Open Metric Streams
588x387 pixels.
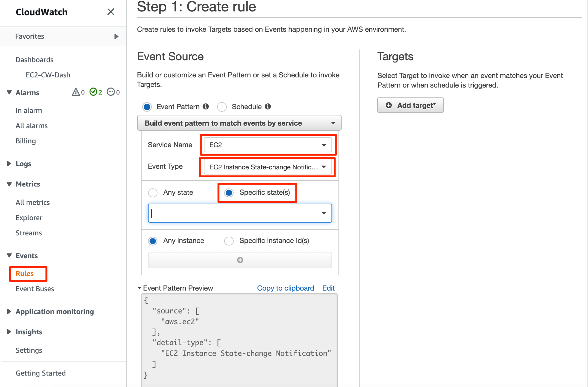(29, 233)
